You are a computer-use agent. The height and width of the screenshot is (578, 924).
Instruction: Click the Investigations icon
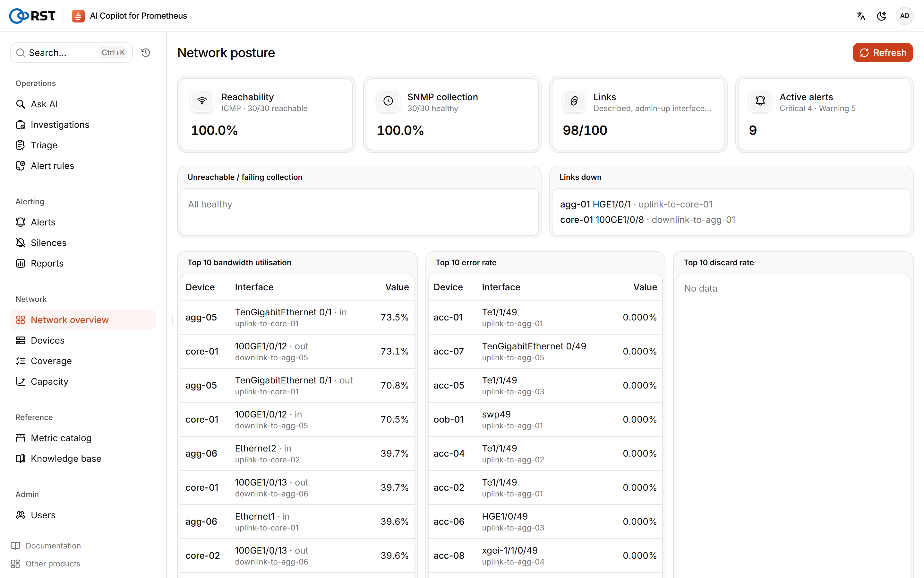click(21, 125)
